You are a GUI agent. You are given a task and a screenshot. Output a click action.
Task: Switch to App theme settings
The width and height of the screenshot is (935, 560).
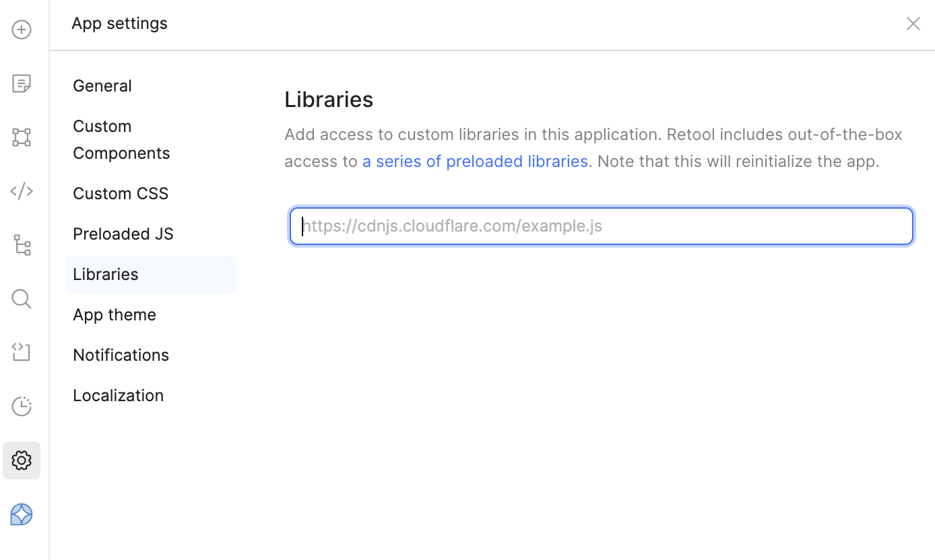[115, 314]
